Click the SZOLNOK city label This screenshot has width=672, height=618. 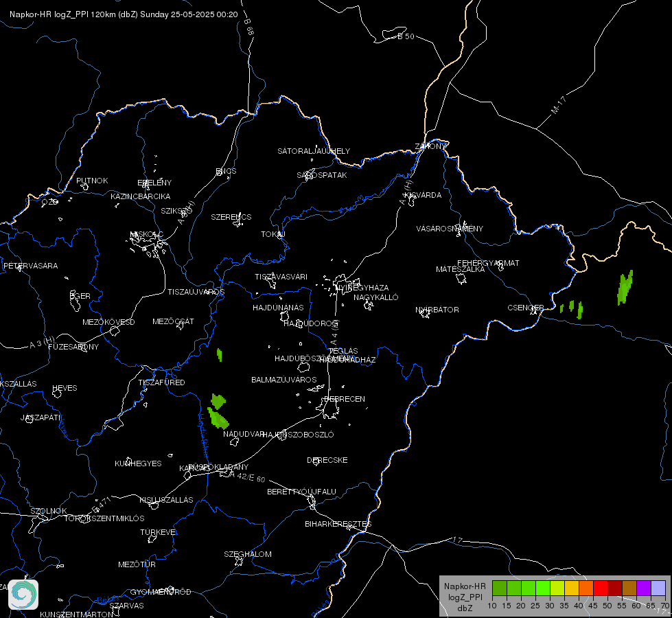(49, 511)
